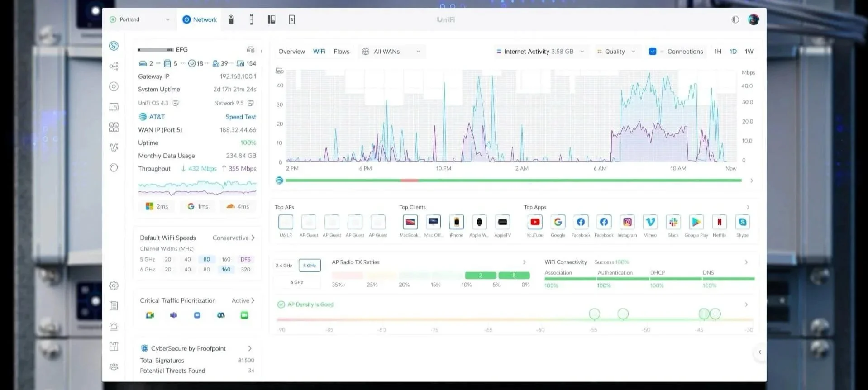Select the 1W time range
The image size is (868, 390).
point(749,52)
